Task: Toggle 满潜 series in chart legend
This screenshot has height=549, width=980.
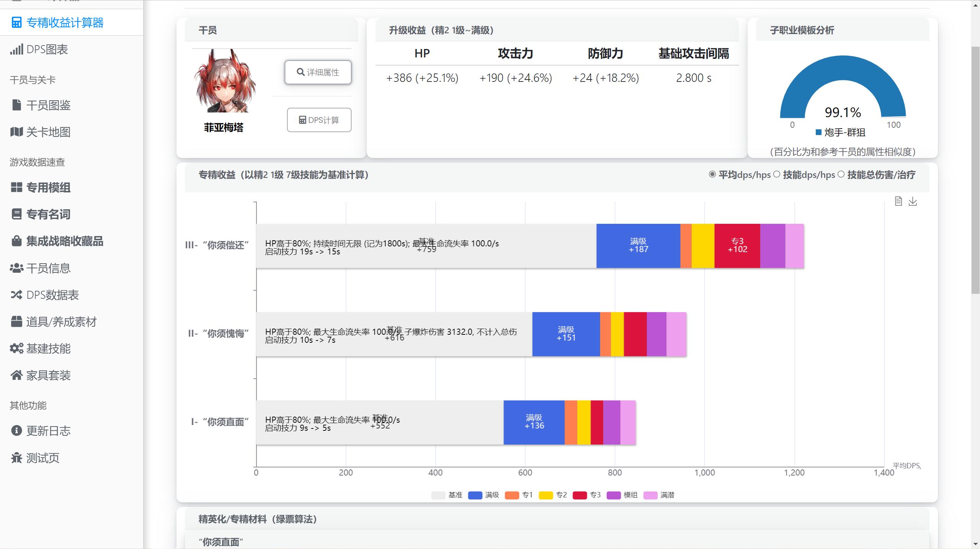Action: coord(659,495)
